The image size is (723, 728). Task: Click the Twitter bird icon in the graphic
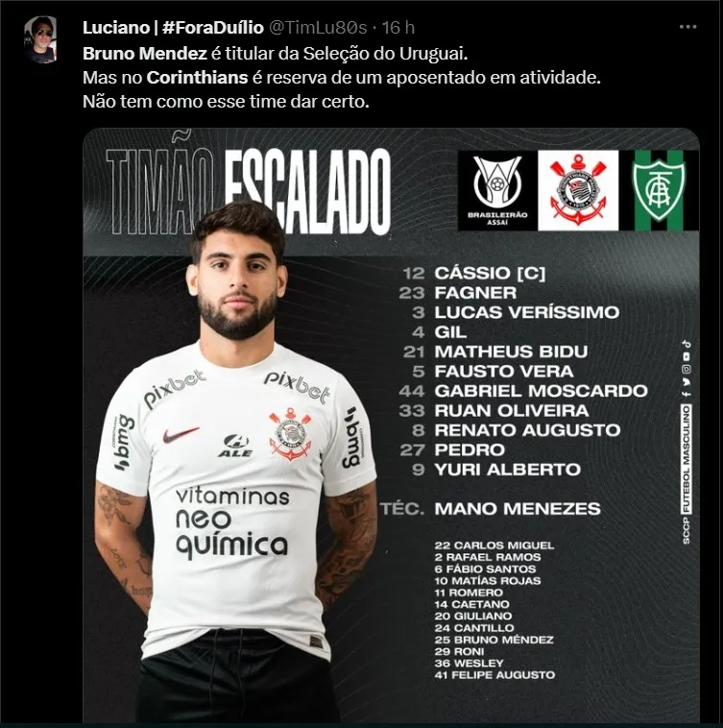[x=687, y=382]
